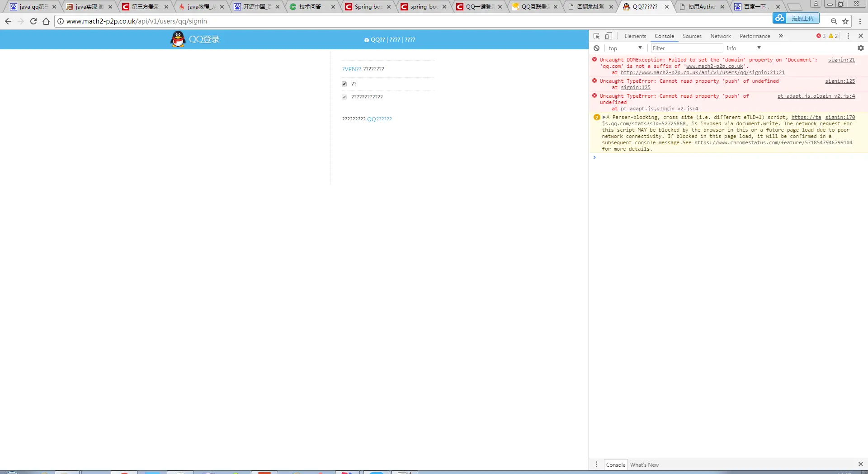868x474 pixels.
Task: Switch to '百度一下' browser tab
Action: [x=757, y=7]
